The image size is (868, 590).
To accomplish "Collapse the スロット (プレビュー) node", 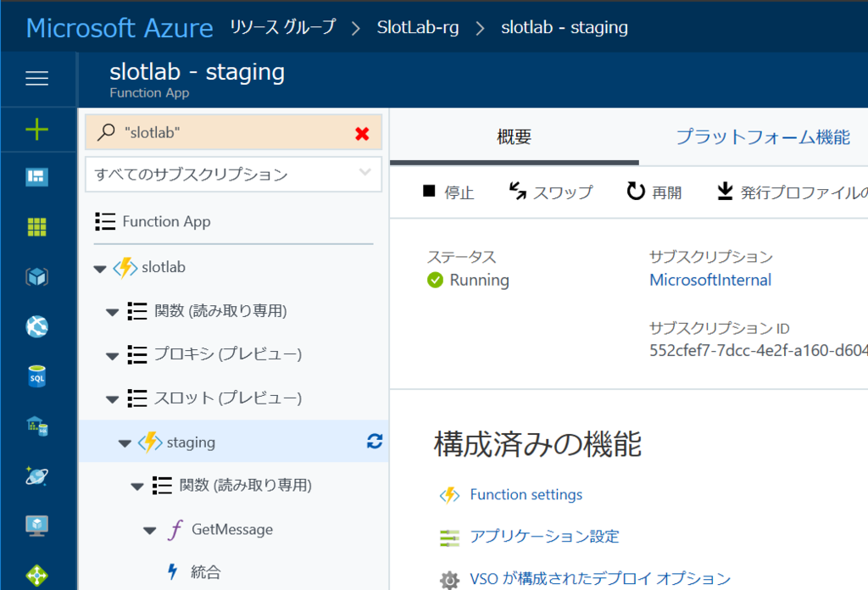I will [x=113, y=399].
